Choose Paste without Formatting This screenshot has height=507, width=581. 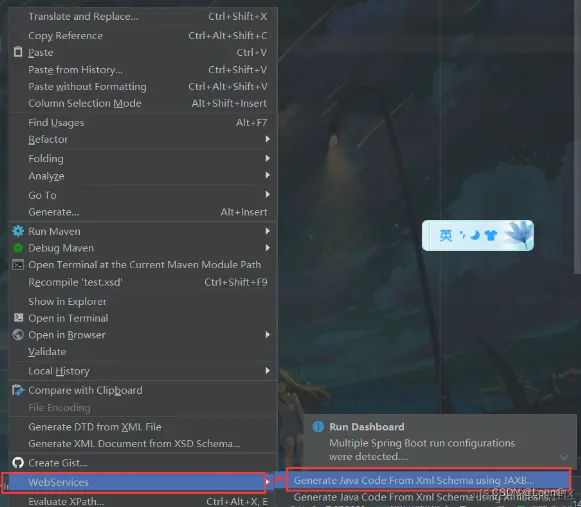click(x=143, y=86)
